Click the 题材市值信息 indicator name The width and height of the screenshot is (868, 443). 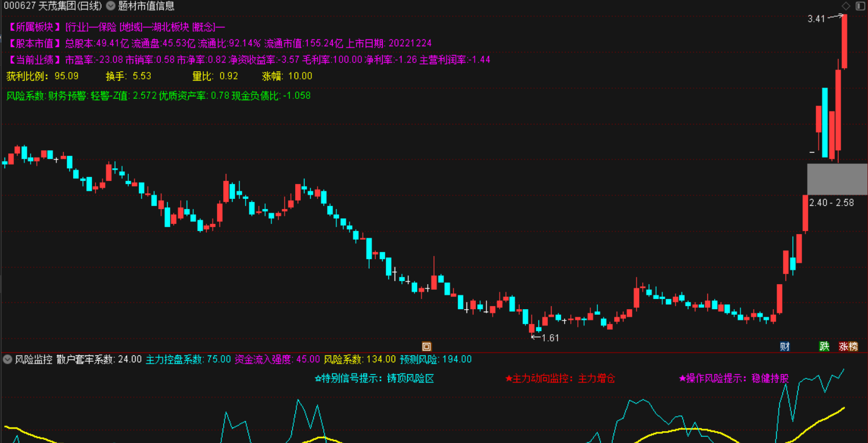coord(146,6)
